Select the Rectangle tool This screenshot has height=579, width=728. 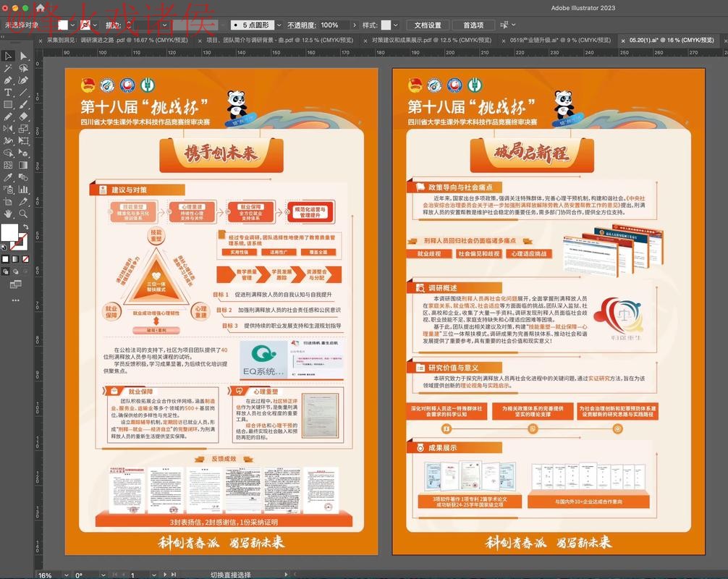8,105
